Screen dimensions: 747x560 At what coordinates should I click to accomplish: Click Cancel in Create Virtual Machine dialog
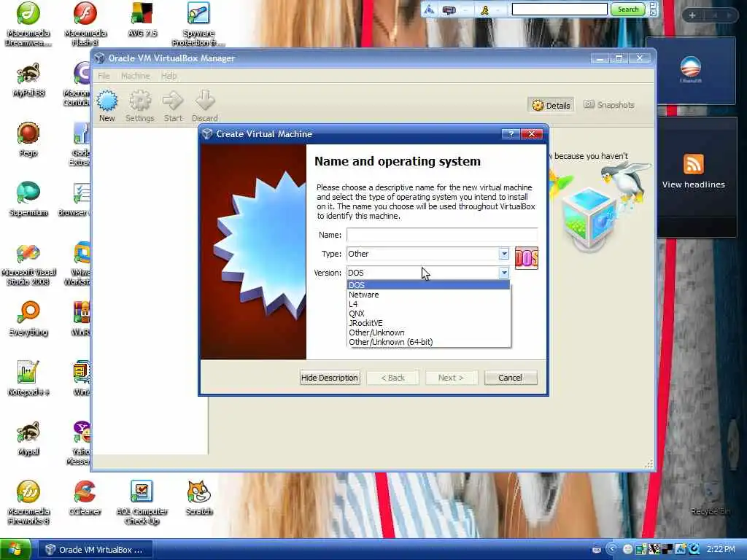pos(510,378)
